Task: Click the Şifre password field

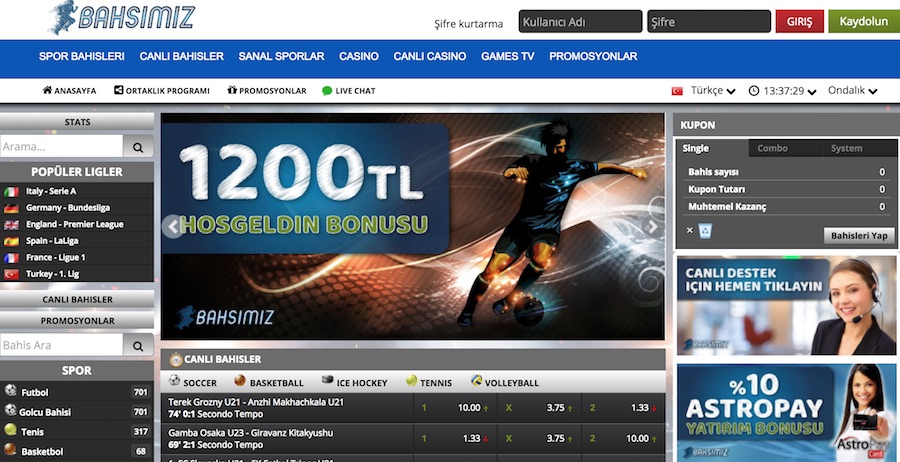Action: (x=709, y=21)
